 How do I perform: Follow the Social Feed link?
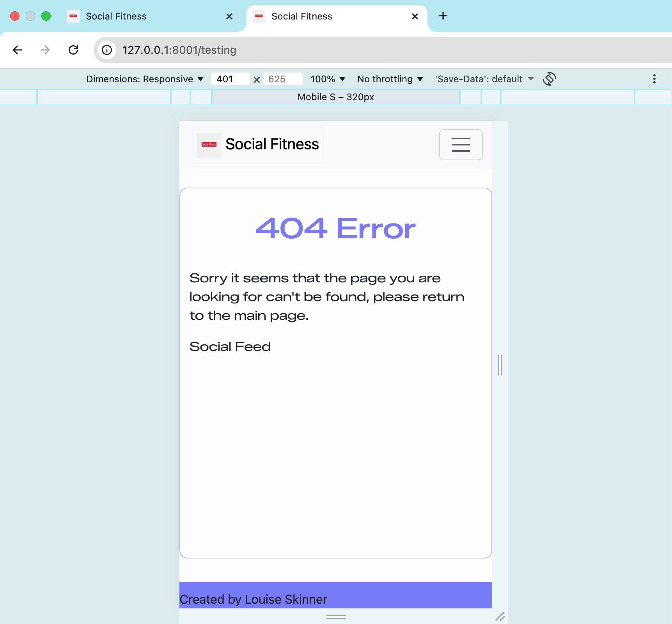coord(230,346)
